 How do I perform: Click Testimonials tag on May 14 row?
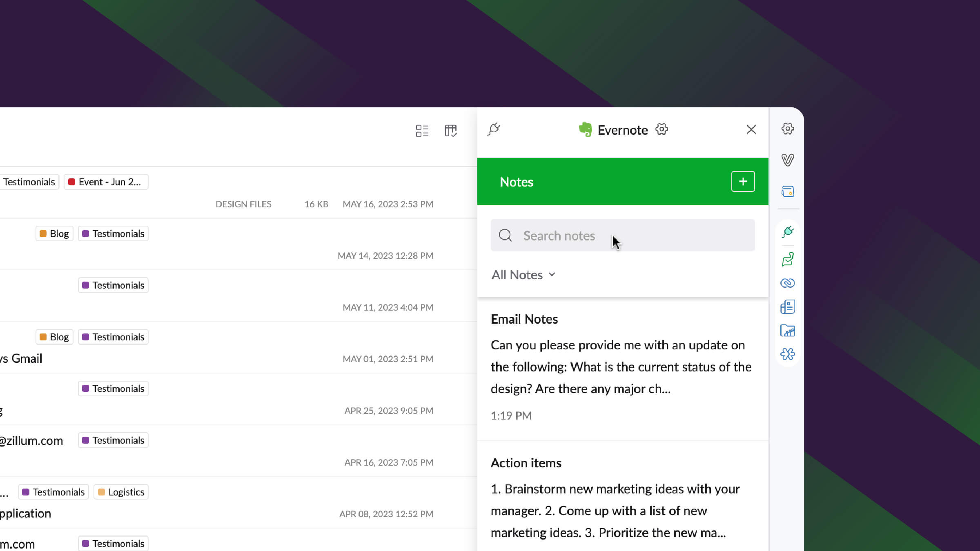coord(113,233)
